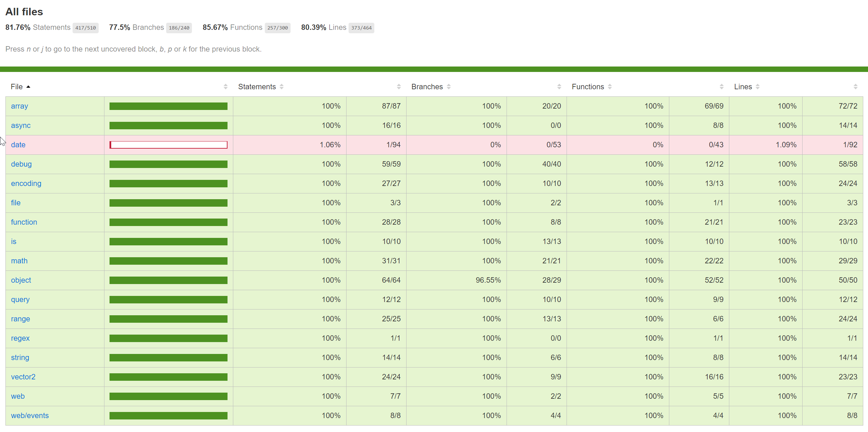Click the red coverage bar for date
This screenshot has height=432, width=868.
[x=168, y=145]
